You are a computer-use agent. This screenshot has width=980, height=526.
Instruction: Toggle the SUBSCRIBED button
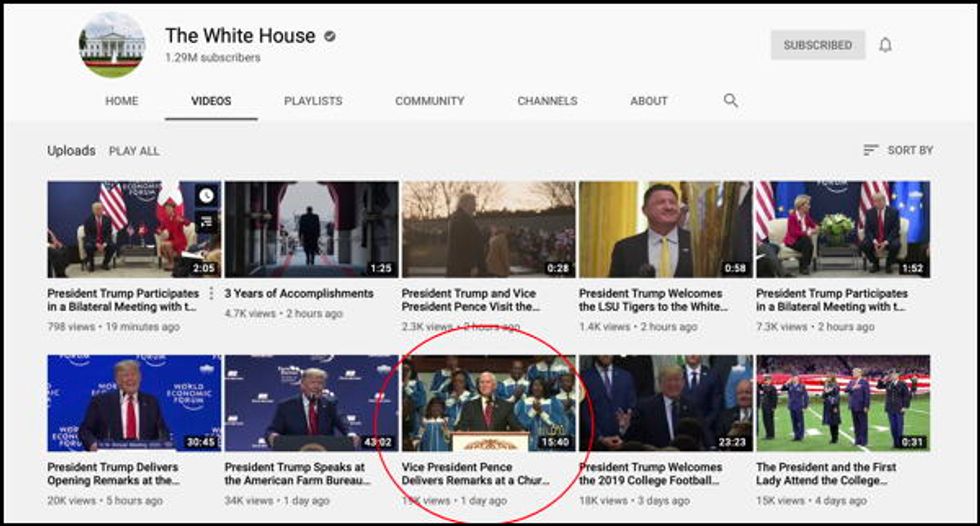click(x=817, y=45)
